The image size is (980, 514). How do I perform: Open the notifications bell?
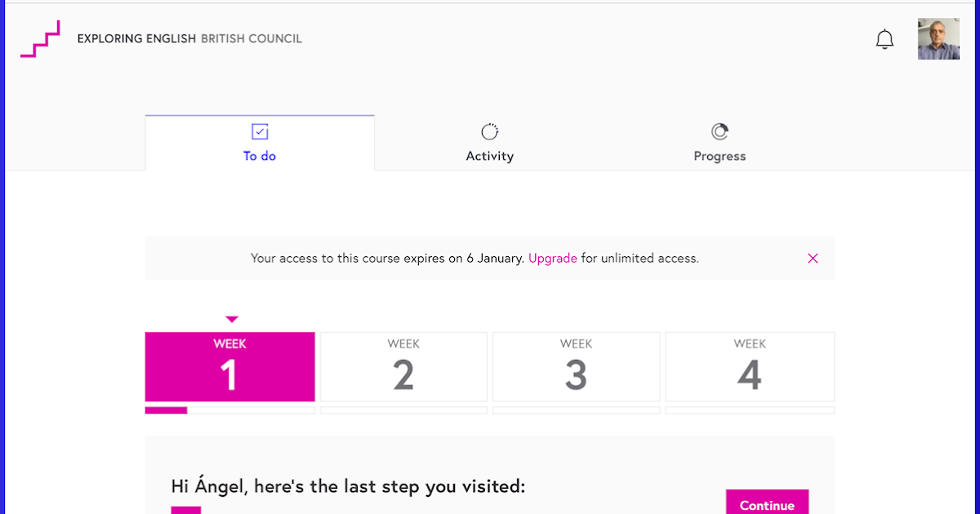[884, 39]
